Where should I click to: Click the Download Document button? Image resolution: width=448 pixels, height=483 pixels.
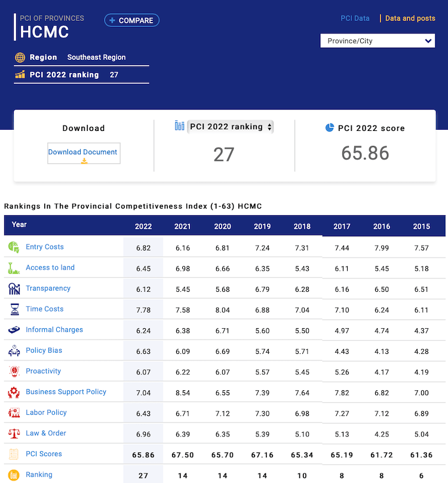[84, 153]
